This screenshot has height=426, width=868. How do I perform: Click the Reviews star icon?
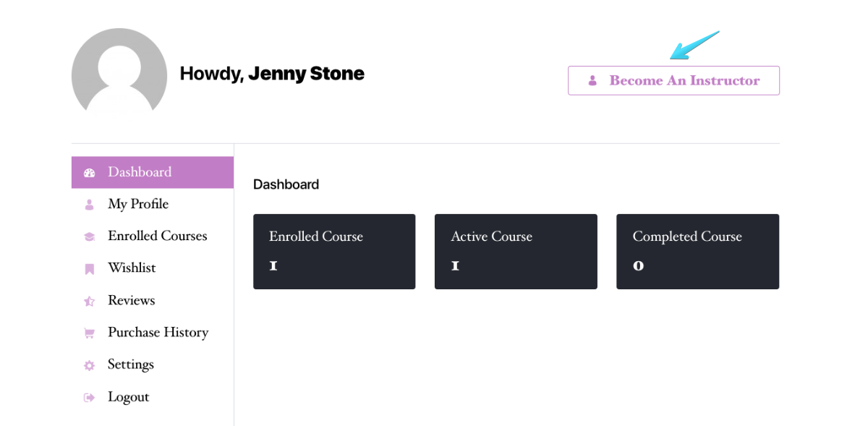90,301
